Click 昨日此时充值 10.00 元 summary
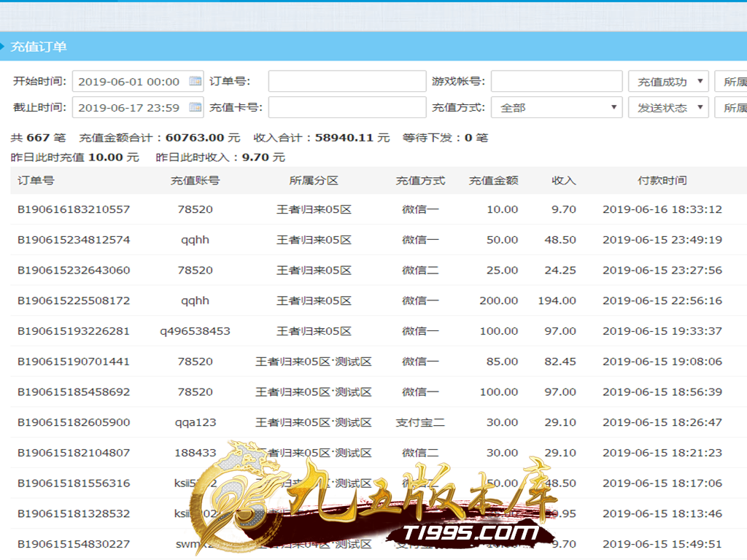Image resolution: width=747 pixels, height=560 pixels. pos(75,157)
